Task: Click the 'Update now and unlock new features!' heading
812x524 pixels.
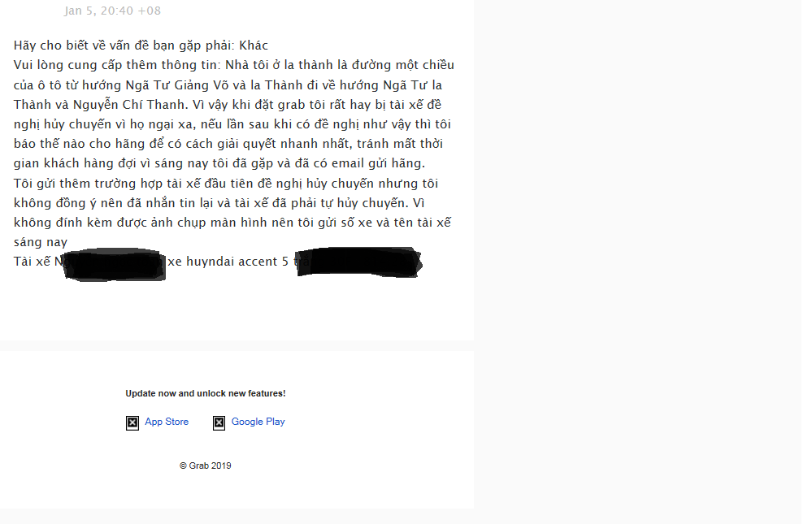Action: [x=206, y=393]
